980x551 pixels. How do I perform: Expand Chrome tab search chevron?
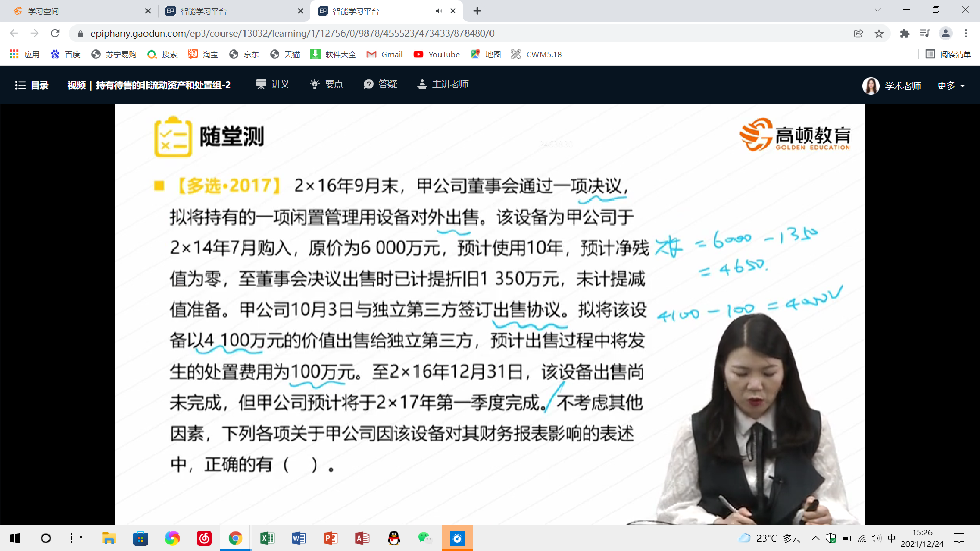click(877, 10)
